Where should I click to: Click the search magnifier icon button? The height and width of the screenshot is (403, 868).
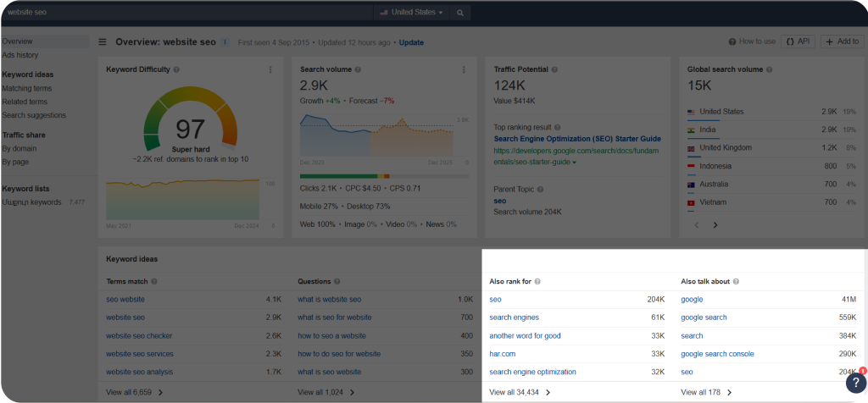(460, 12)
